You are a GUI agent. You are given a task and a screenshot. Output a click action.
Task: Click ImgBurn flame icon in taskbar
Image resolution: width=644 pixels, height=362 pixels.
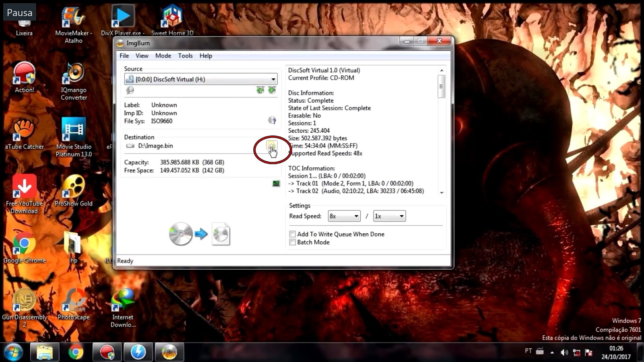[x=169, y=352]
